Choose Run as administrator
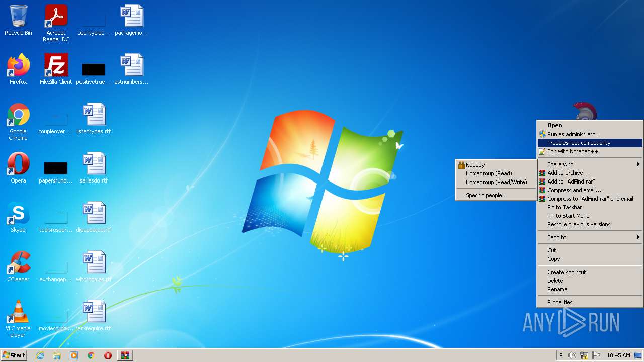 click(x=590, y=134)
